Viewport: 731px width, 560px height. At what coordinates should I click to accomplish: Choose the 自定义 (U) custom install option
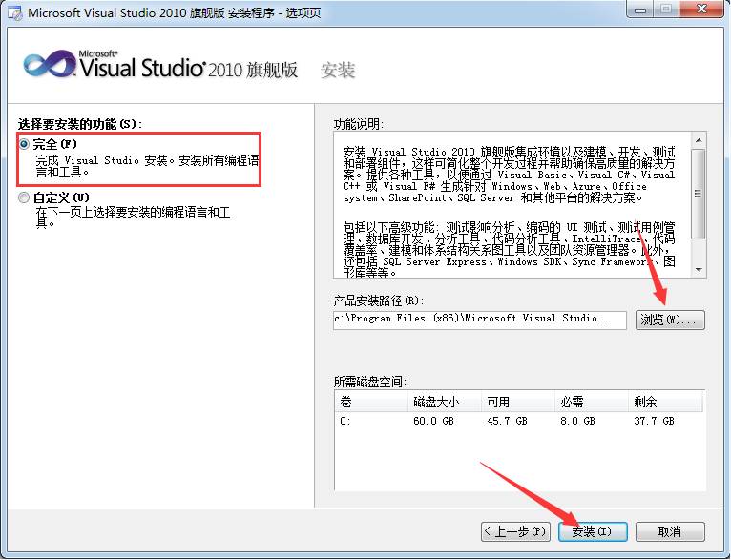tap(24, 198)
